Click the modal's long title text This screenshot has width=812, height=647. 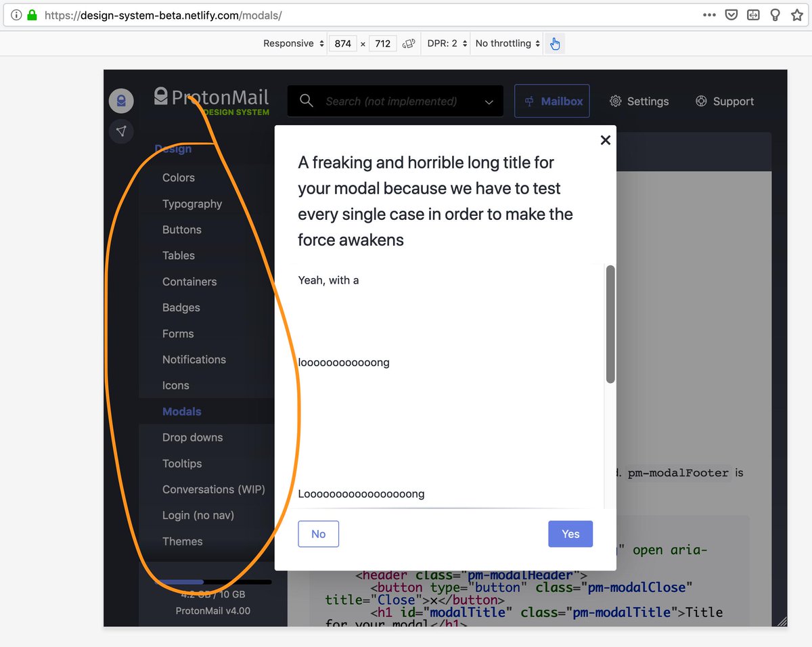pos(436,201)
